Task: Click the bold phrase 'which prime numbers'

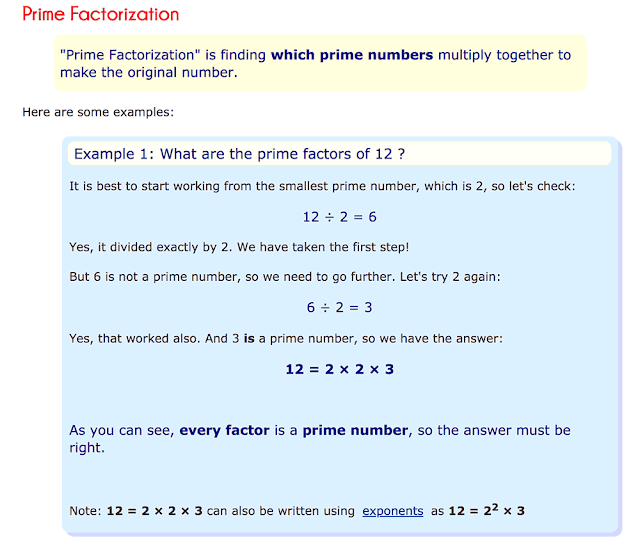Action: (352, 55)
